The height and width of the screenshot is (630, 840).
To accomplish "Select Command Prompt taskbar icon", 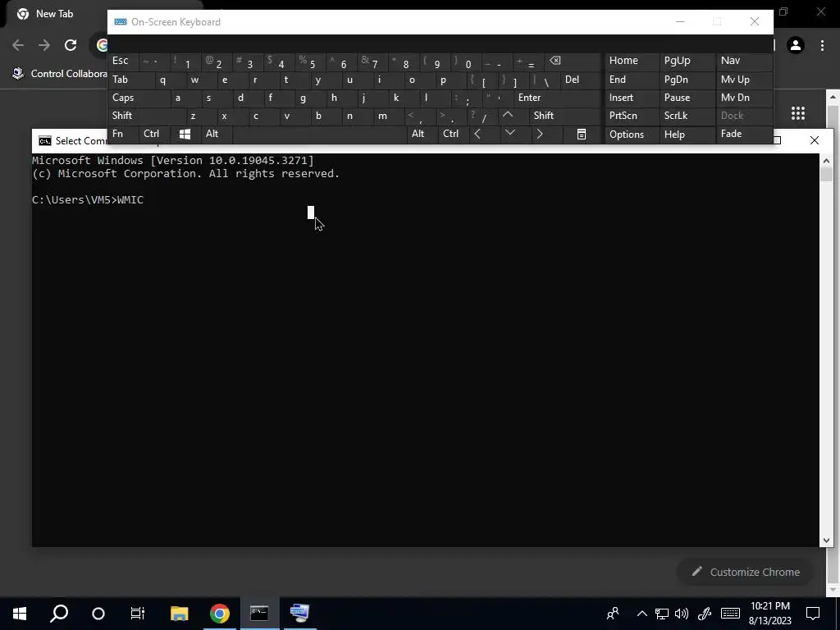I will (x=259, y=613).
